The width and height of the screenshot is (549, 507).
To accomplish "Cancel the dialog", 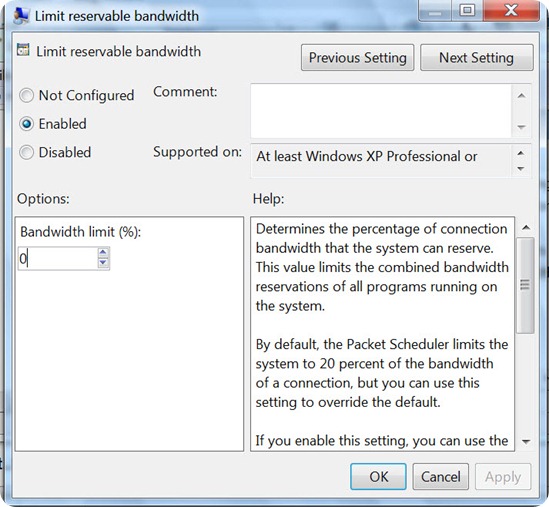I will tap(440, 477).
